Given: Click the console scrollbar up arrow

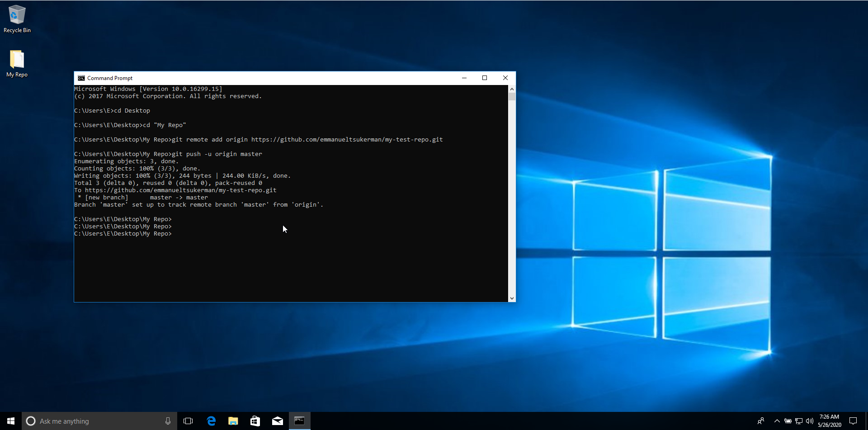Looking at the screenshot, I should pyautogui.click(x=512, y=89).
